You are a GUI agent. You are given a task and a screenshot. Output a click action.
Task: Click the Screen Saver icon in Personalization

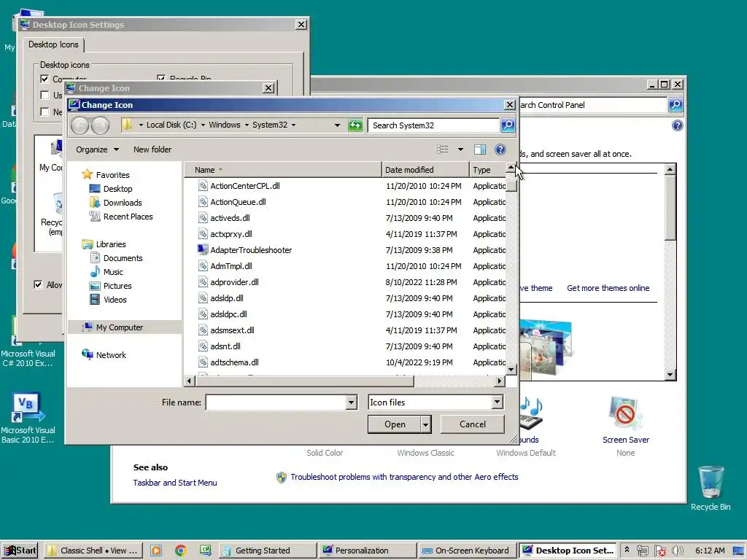[x=625, y=413]
